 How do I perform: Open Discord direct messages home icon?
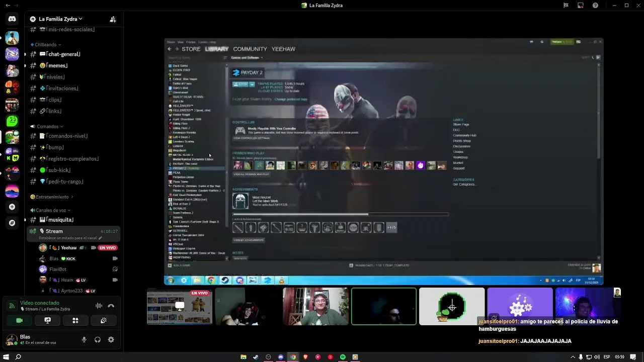pos(12,19)
